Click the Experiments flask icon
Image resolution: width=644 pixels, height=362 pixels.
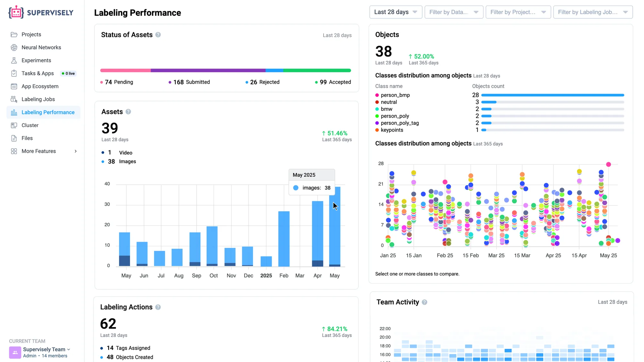[x=14, y=60]
